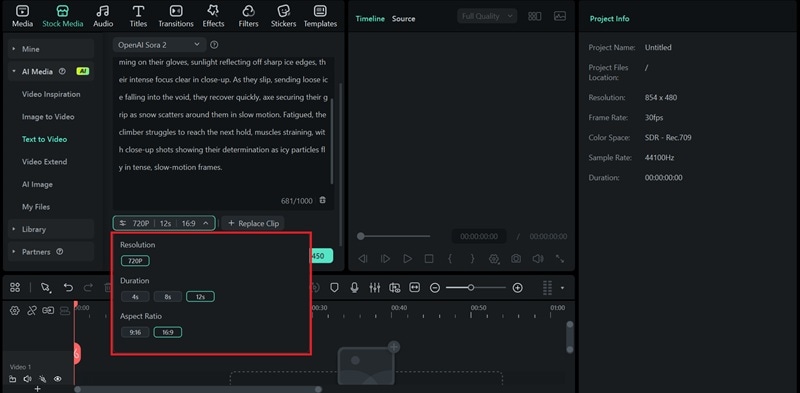Select the Stock Media tab
Screen dimensions: 800x393
(x=63, y=16)
